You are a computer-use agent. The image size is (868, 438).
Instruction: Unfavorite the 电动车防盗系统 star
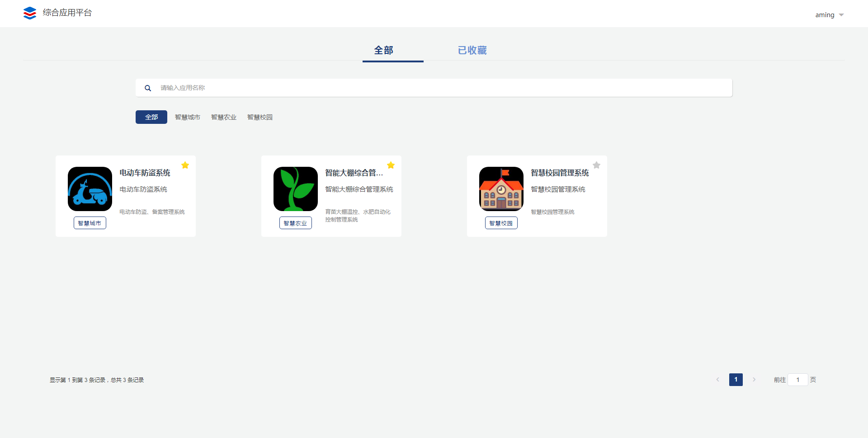coord(185,165)
